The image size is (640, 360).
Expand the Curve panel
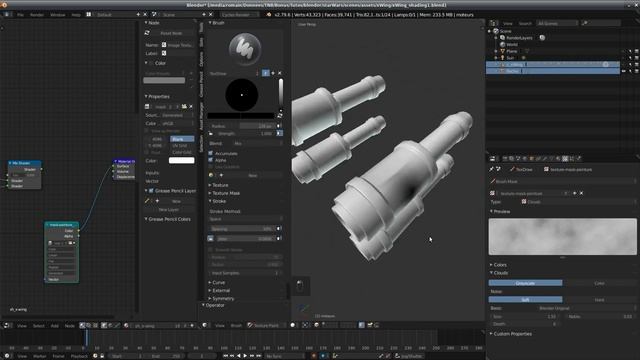click(x=217, y=282)
